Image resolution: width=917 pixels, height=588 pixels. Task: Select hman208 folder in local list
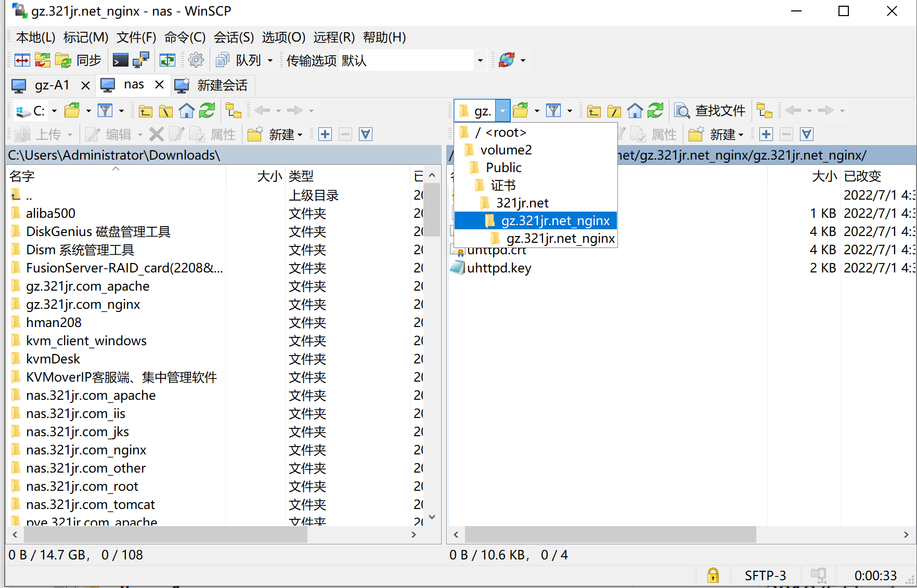pyautogui.click(x=54, y=322)
